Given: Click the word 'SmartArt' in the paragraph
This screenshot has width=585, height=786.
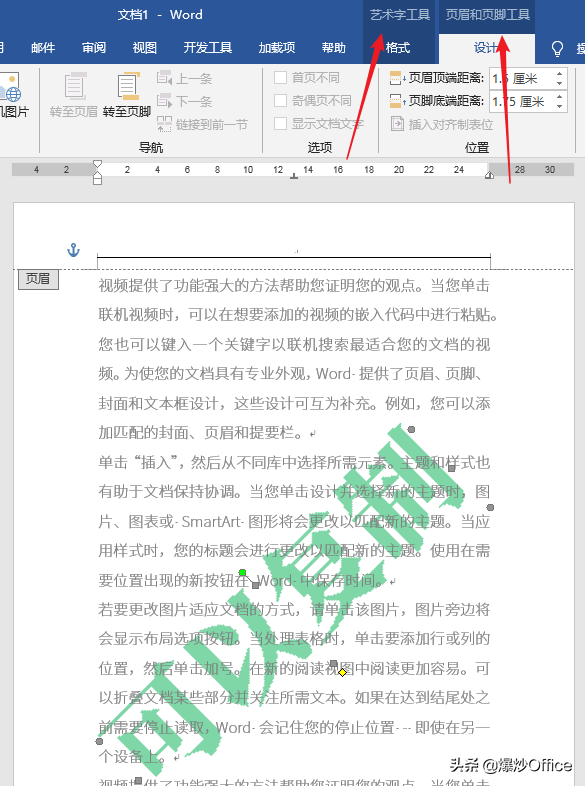Looking at the screenshot, I should coord(211,522).
